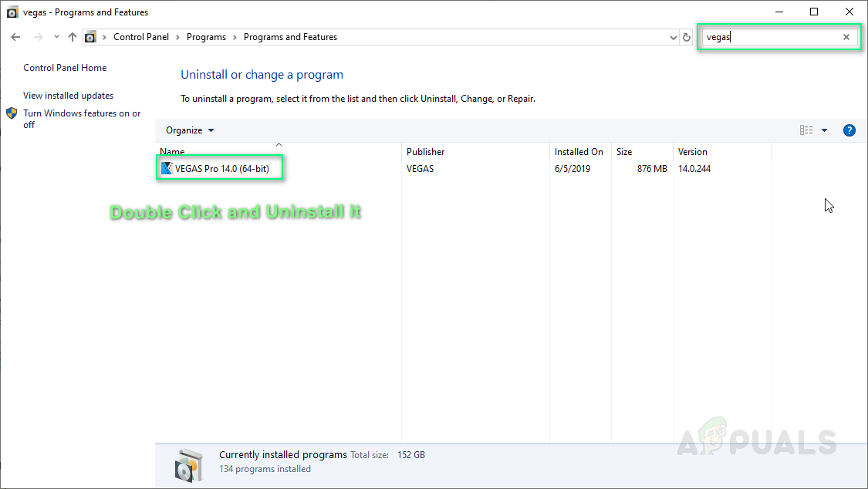Open the recent locations dropdown arrow
The width and height of the screenshot is (868, 489).
click(x=56, y=37)
